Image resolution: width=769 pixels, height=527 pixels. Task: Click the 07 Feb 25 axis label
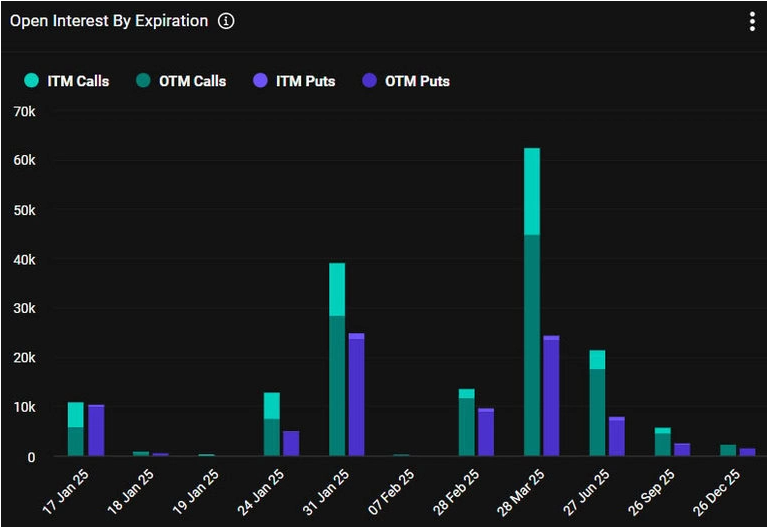[x=391, y=492]
